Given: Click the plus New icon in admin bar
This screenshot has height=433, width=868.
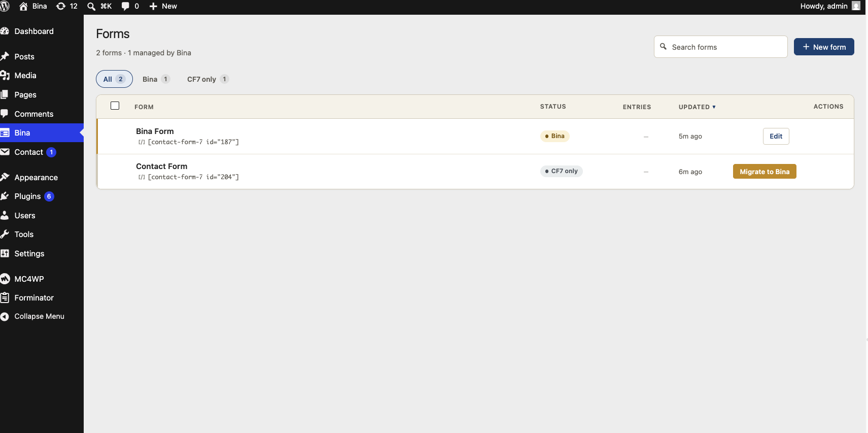Looking at the screenshot, I should pyautogui.click(x=153, y=6).
